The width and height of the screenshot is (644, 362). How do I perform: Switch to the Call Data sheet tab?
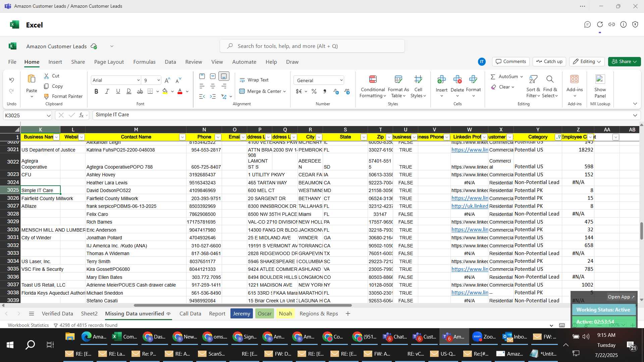tap(190, 313)
